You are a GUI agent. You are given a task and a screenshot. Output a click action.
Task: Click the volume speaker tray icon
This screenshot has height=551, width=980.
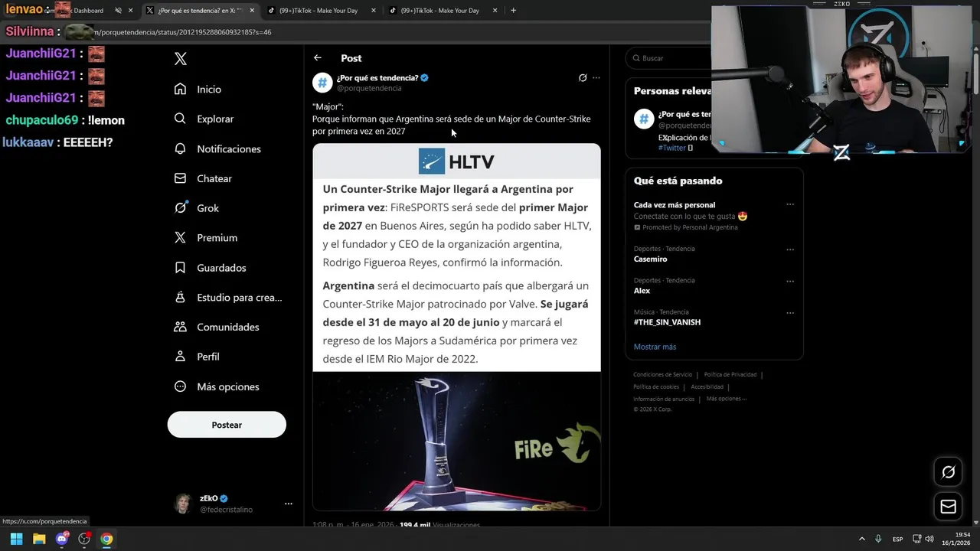click(x=929, y=539)
